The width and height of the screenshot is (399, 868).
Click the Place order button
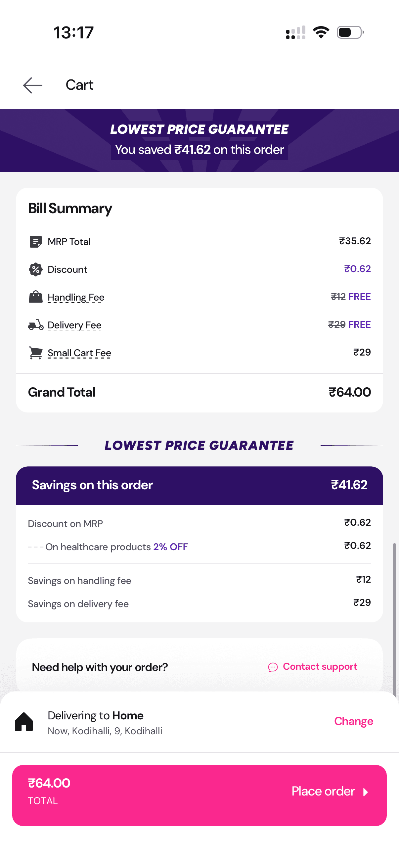tap(199, 795)
